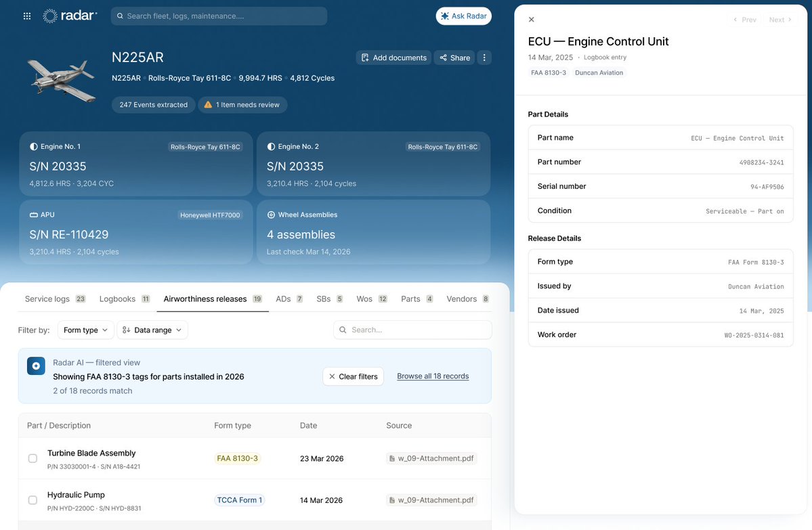Click Clear filters button
Image resolution: width=812 pixels, height=530 pixels.
(354, 376)
